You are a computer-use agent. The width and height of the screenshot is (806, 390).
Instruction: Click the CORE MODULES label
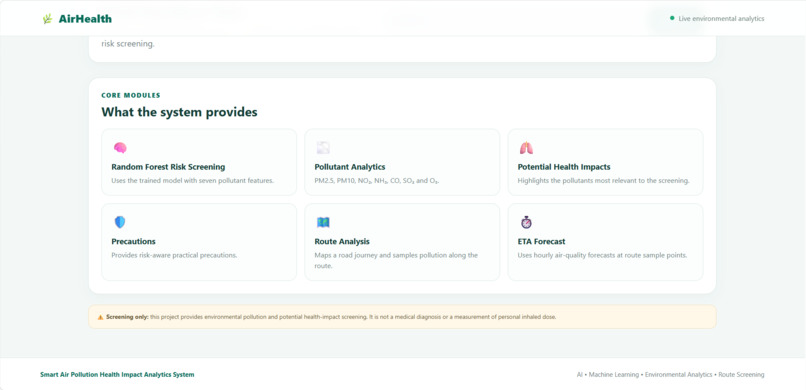[131, 95]
